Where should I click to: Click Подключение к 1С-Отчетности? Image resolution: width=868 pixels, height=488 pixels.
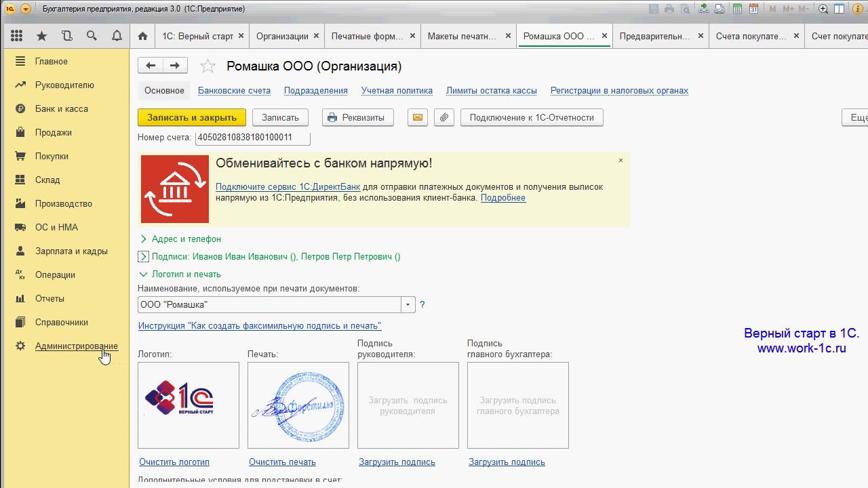tap(532, 117)
